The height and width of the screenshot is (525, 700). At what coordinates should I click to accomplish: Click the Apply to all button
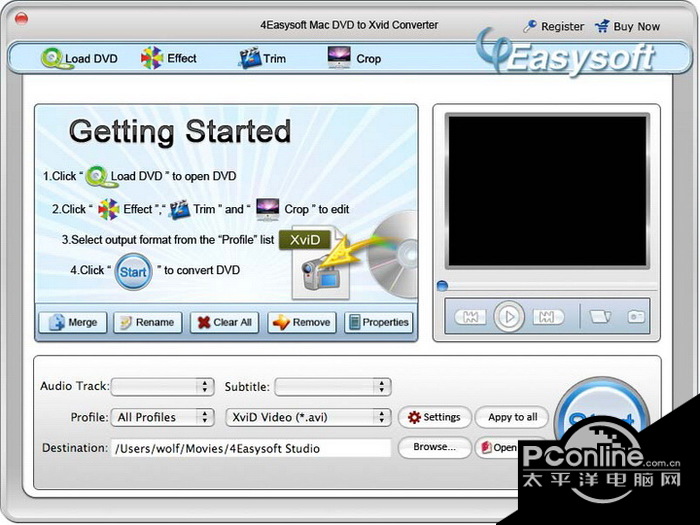(x=512, y=417)
